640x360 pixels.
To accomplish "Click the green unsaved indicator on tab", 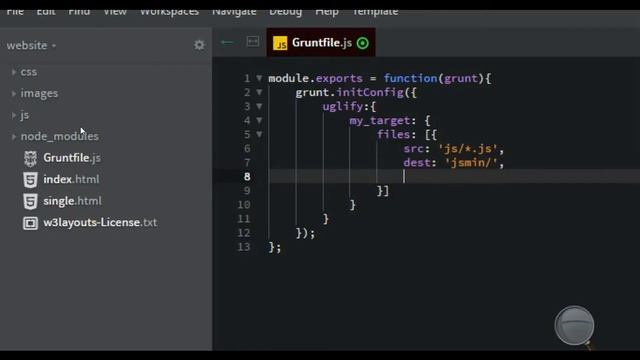I will 362,43.
